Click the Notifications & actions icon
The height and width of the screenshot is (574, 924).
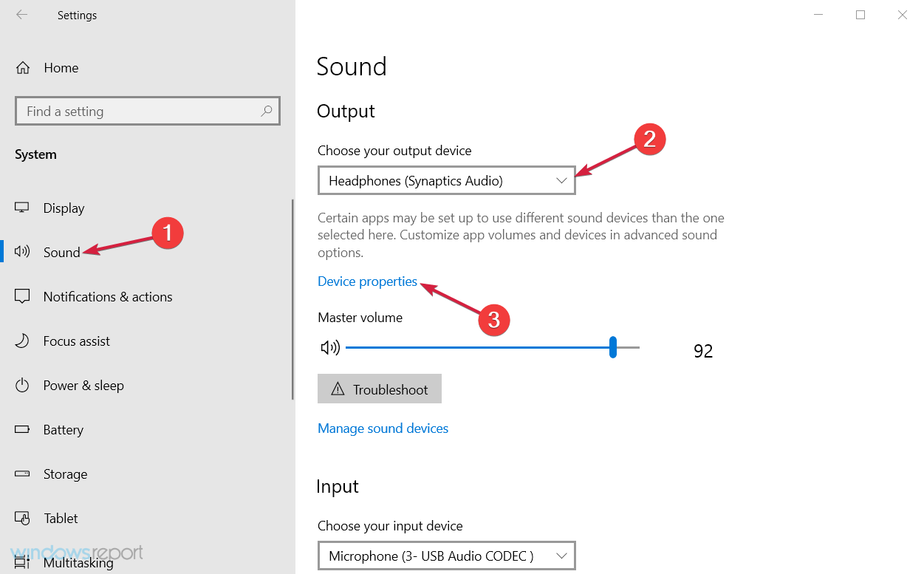tap(23, 297)
